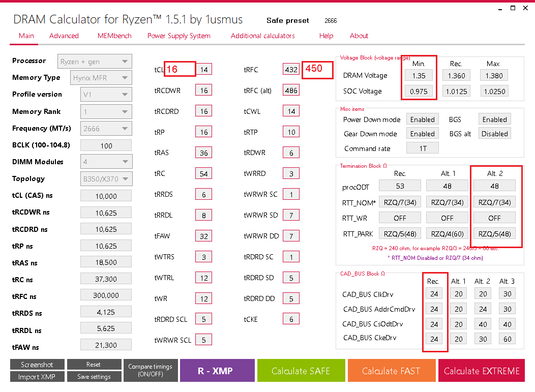The height and width of the screenshot is (392, 535).
Task: Click the tRFC (alt) value 486
Action: click(291, 90)
